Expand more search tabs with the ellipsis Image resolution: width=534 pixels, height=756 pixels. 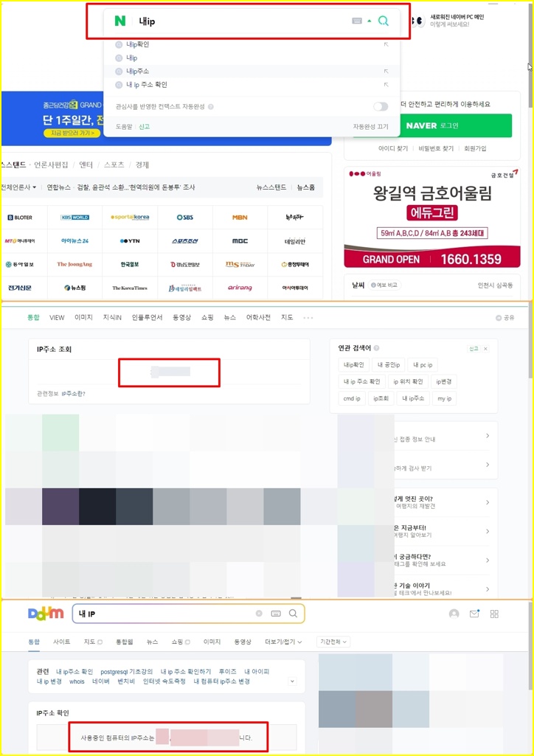308,318
